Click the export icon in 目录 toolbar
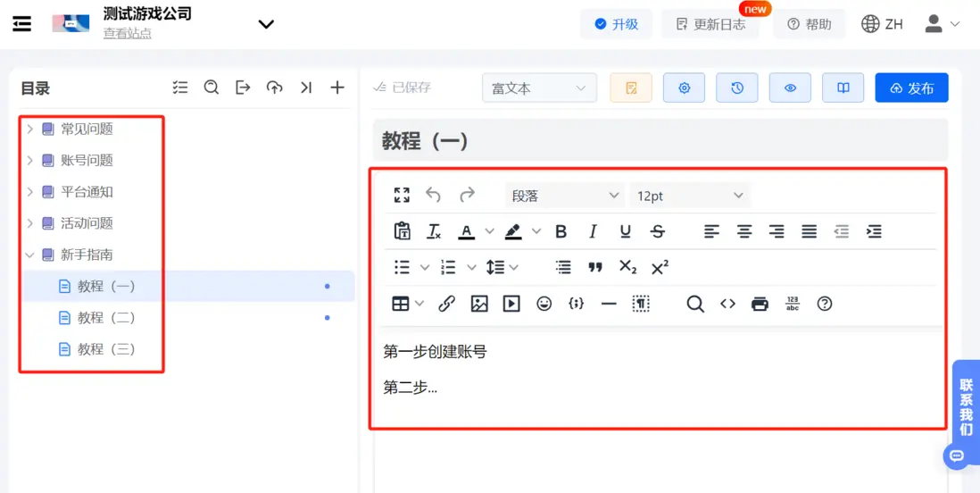The width and height of the screenshot is (980, 493). 243,88
